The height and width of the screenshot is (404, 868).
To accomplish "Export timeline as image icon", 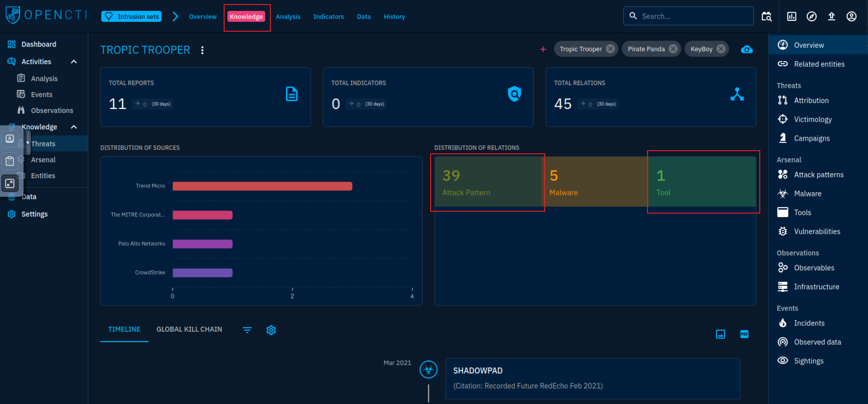I will point(720,334).
